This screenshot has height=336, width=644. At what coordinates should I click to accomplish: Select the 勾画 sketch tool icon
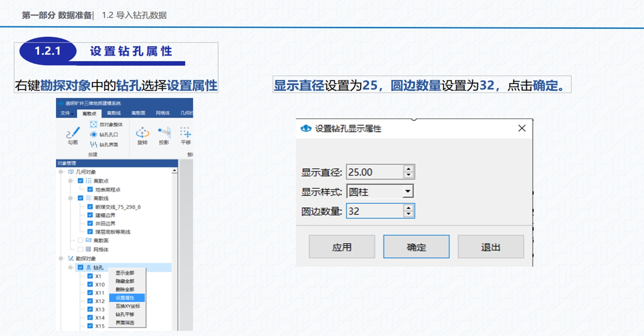click(73, 133)
